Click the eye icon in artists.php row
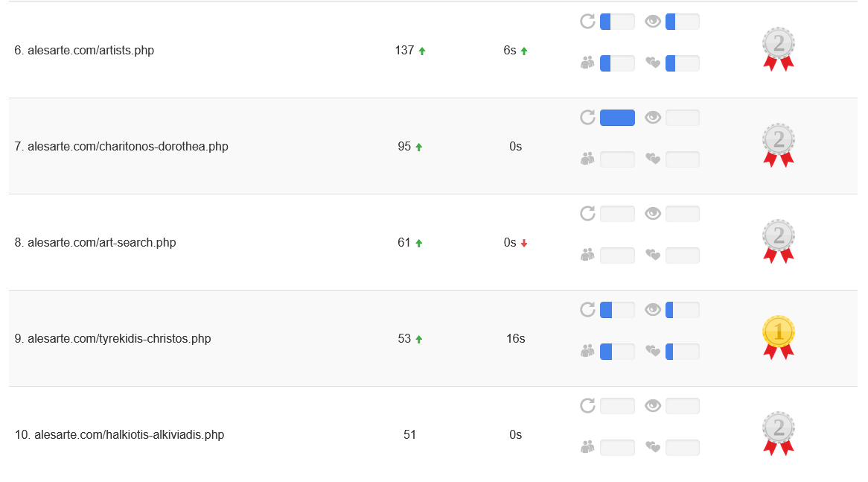This screenshot has width=868, height=482. (x=653, y=22)
